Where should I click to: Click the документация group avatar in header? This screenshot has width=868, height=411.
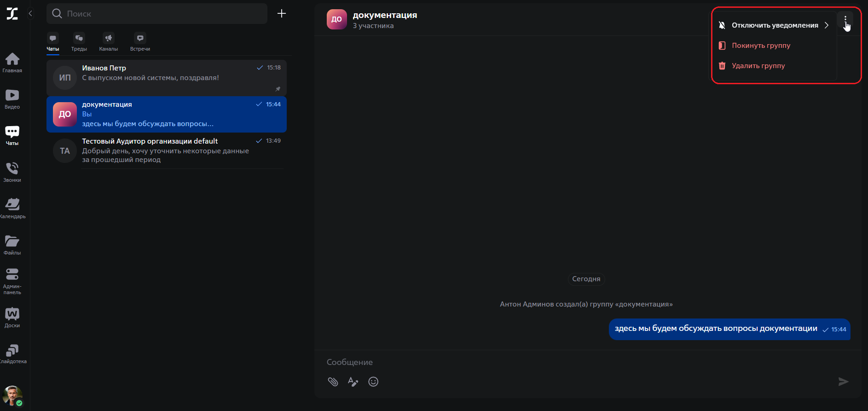tap(337, 19)
